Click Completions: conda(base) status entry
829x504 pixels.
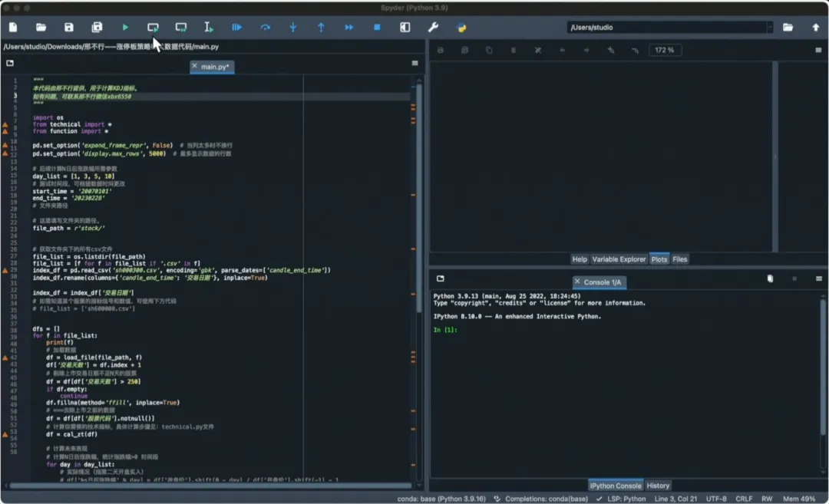pos(541,499)
